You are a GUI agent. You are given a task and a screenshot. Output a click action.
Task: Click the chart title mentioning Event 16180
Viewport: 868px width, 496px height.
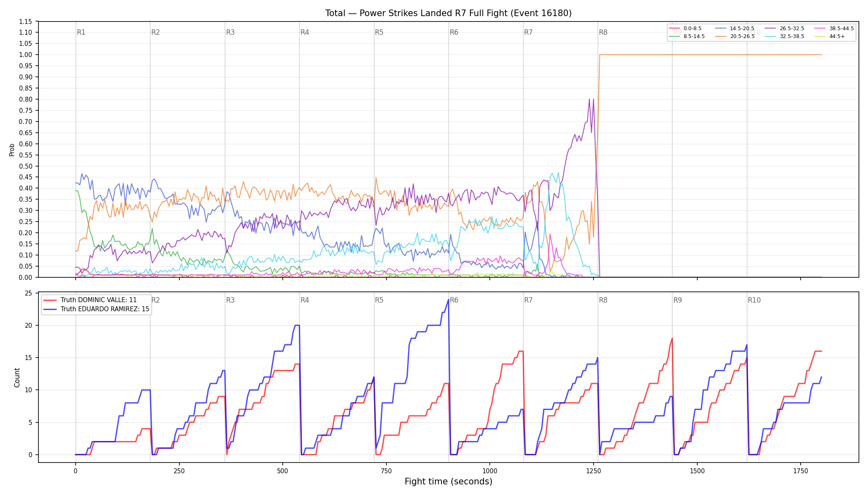click(x=448, y=13)
